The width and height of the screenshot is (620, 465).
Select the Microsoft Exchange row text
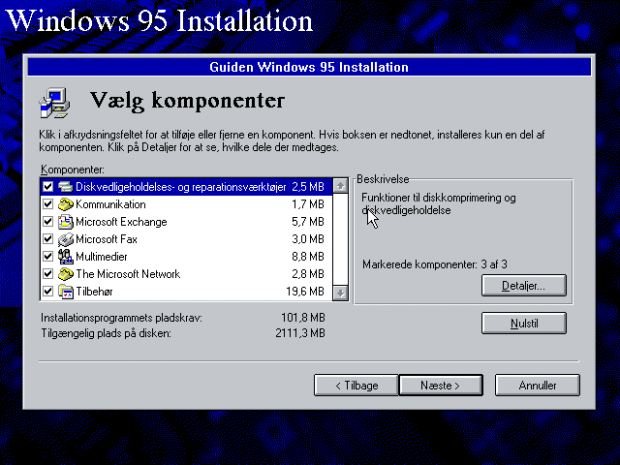pyautogui.click(x=121, y=222)
